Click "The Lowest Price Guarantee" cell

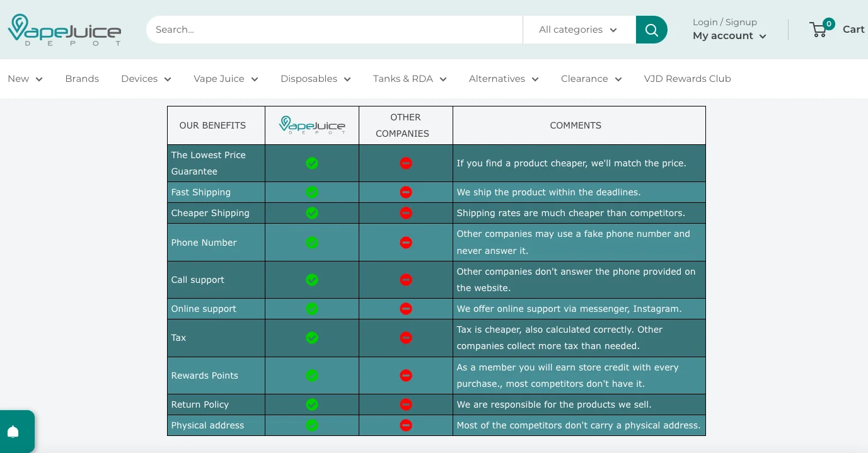click(x=216, y=163)
